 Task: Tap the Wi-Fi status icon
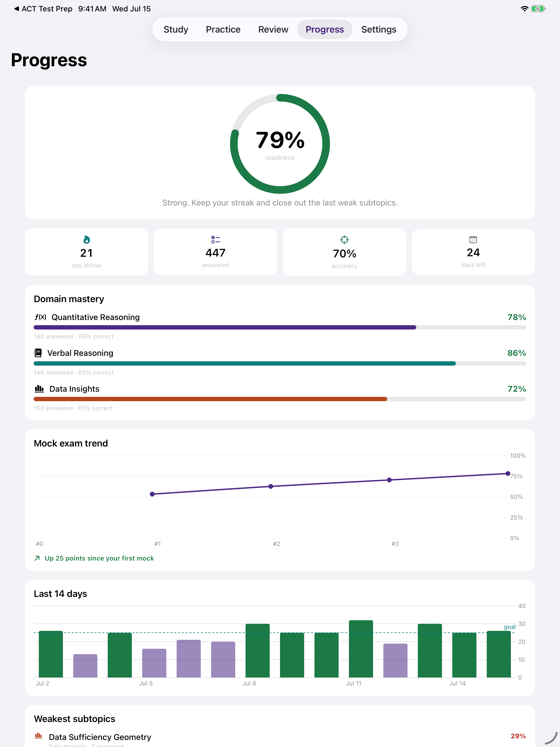[524, 9]
